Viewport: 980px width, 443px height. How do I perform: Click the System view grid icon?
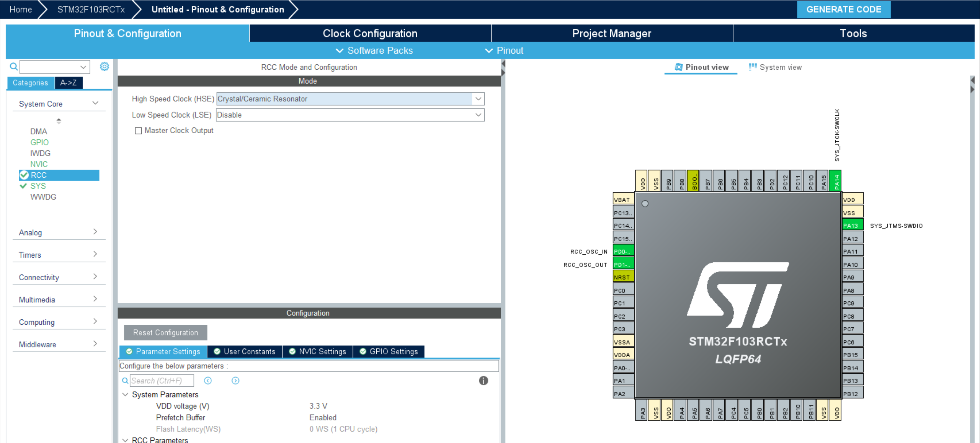coord(753,67)
